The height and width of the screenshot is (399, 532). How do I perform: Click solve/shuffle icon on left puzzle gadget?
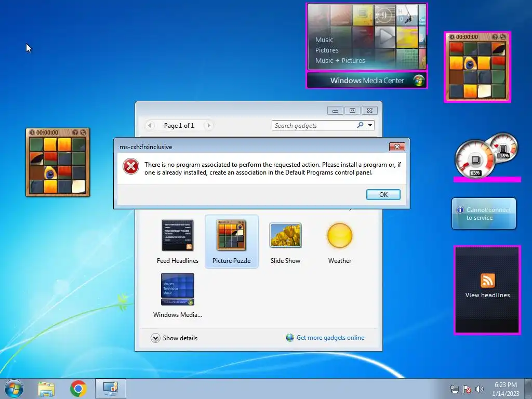[x=83, y=132]
